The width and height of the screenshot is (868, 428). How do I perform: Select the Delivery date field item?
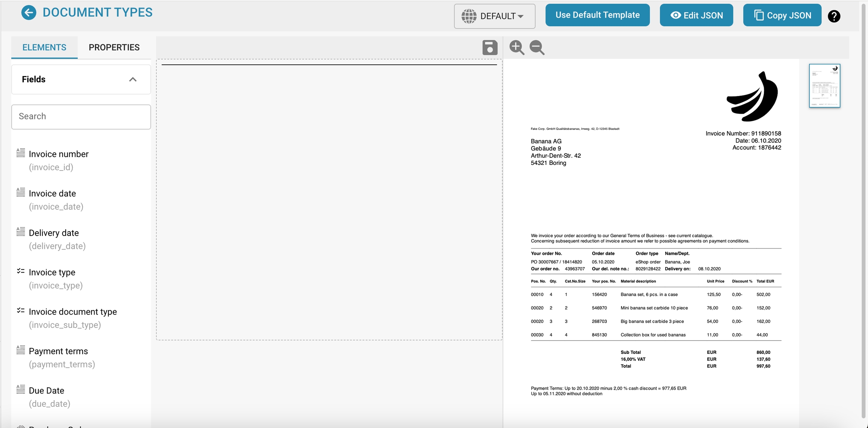(54, 233)
